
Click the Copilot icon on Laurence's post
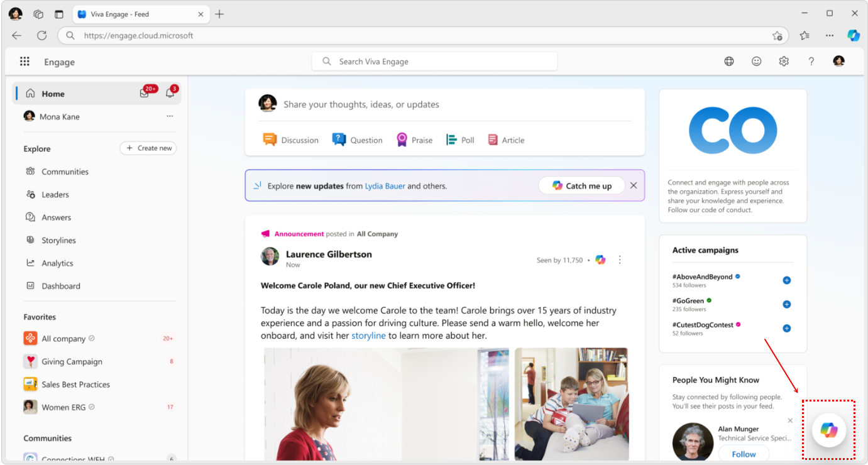[600, 260]
